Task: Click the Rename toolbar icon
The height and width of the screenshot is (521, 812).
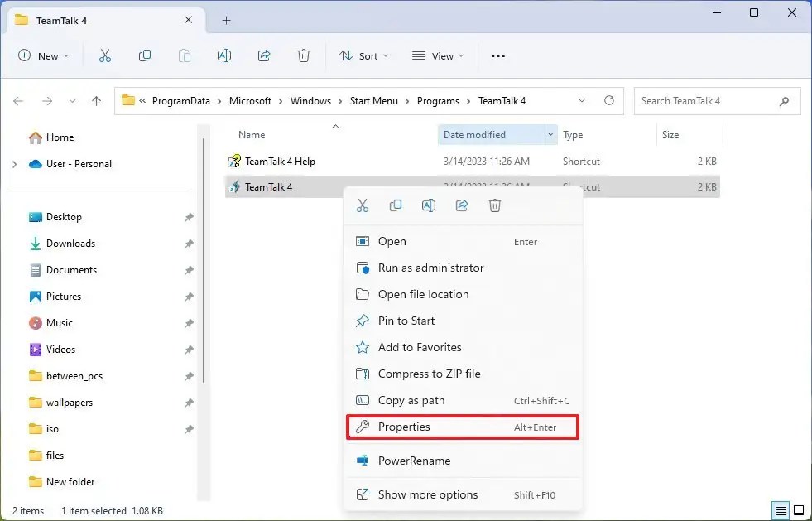Action: pyautogui.click(x=223, y=55)
